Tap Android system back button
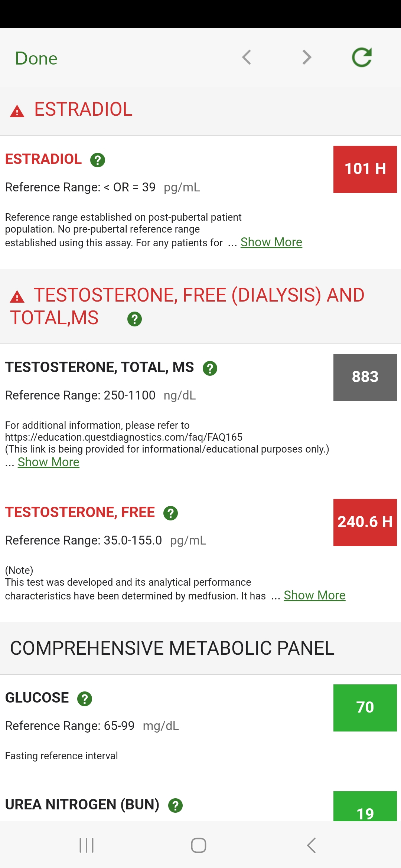Viewport: 401px width, 868px height. (312, 845)
